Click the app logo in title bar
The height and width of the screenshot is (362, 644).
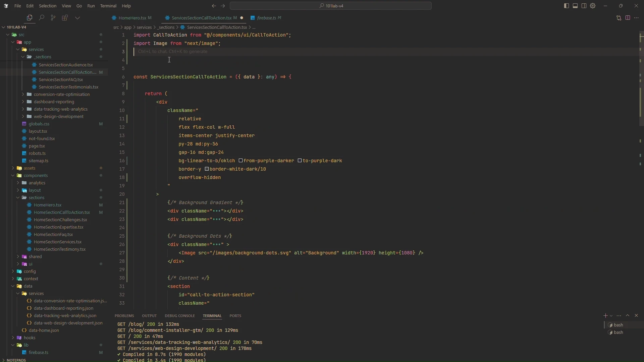point(6,6)
